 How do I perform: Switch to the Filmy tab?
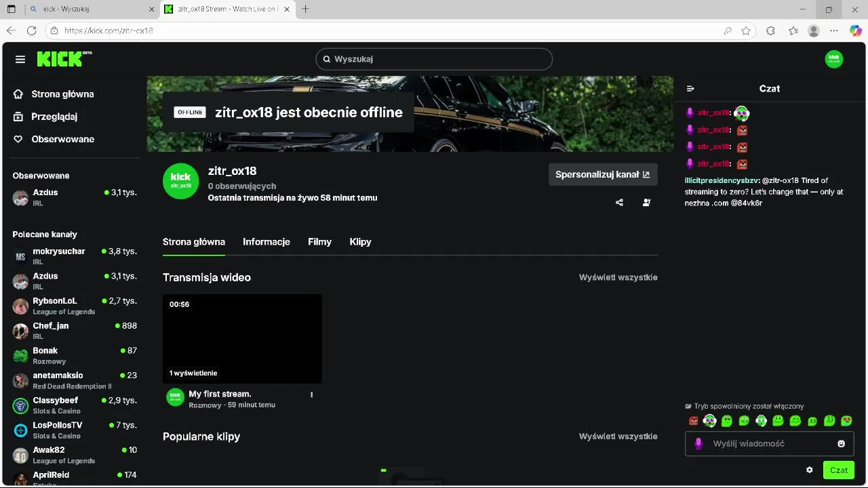click(319, 242)
